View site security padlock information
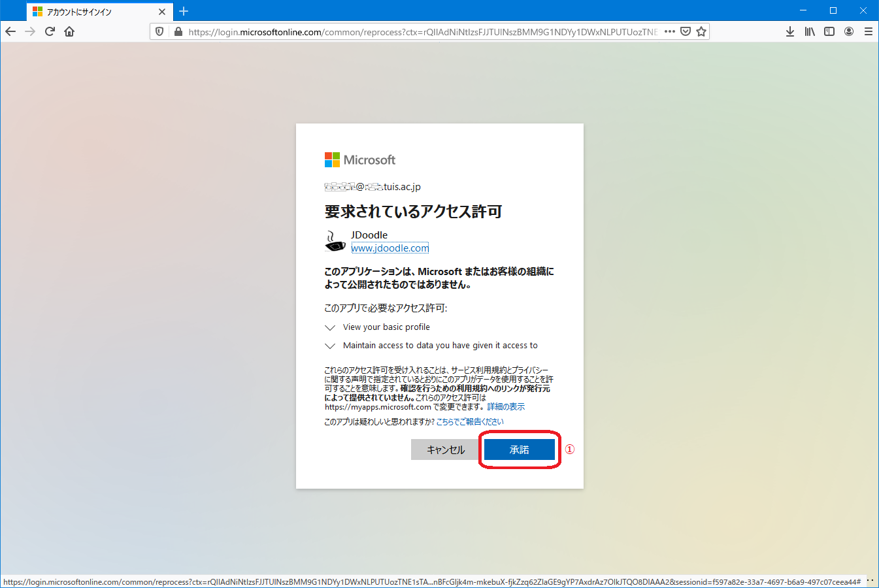The width and height of the screenshot is (879, 588). click(x=178, y=31)
